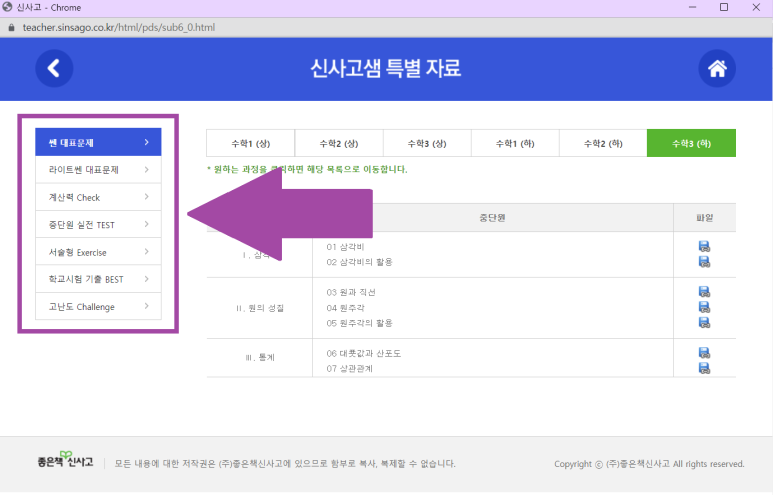Click chevron next to 계산력 Check
Image resolution: width=773 pixels, height=495 pixels.
click(146, 197)
